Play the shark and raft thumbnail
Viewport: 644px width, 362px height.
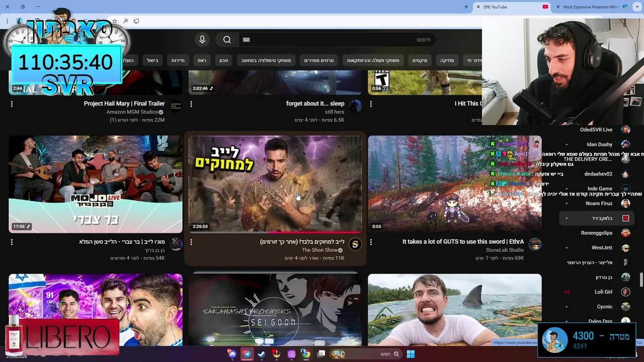[455, 310]
